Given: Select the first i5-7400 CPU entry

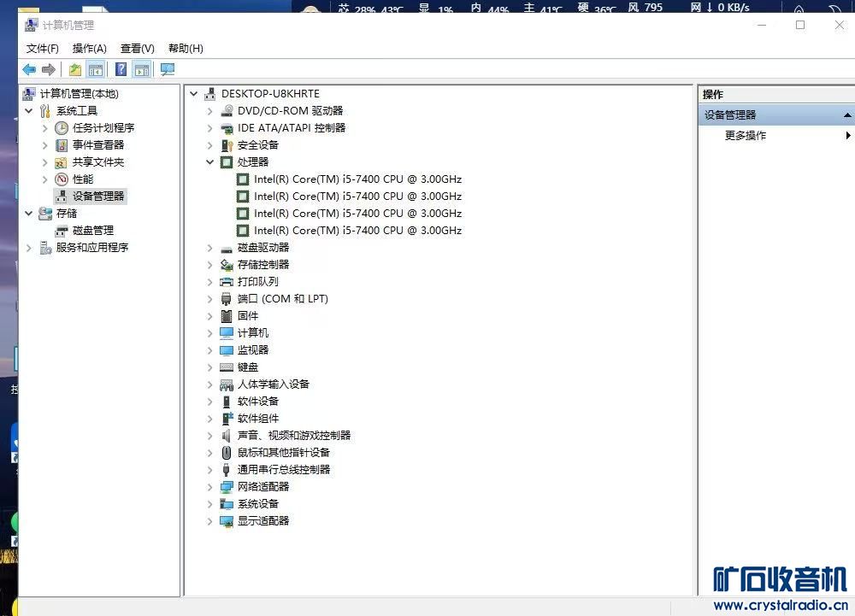Looking at the screenshot, I should (x=357, y=179).
